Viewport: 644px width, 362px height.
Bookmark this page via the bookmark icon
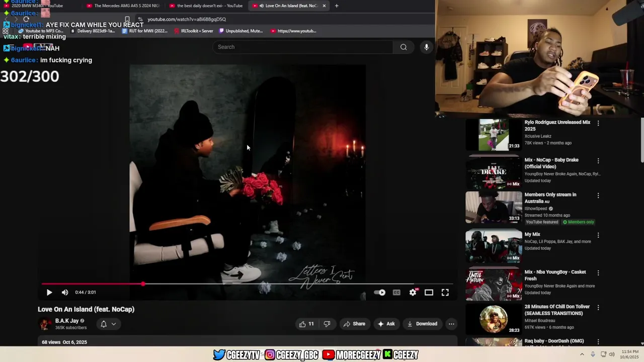point(127,19)
